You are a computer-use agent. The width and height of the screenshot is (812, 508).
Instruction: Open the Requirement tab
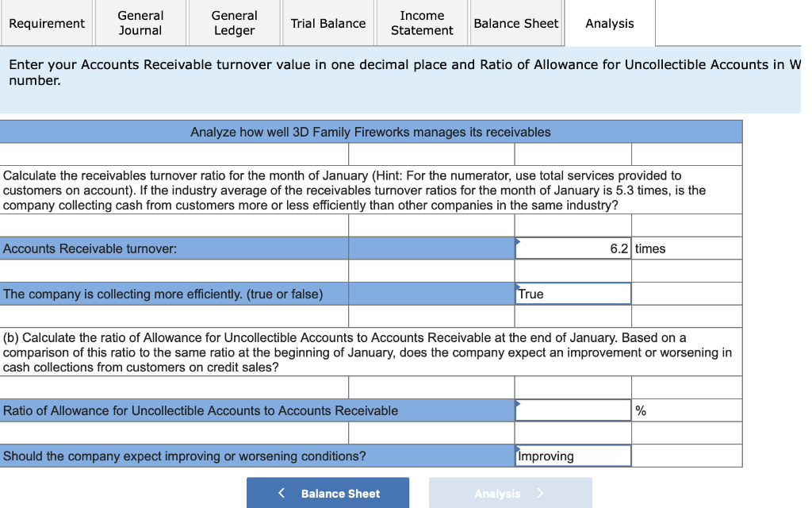click(47, 23)
